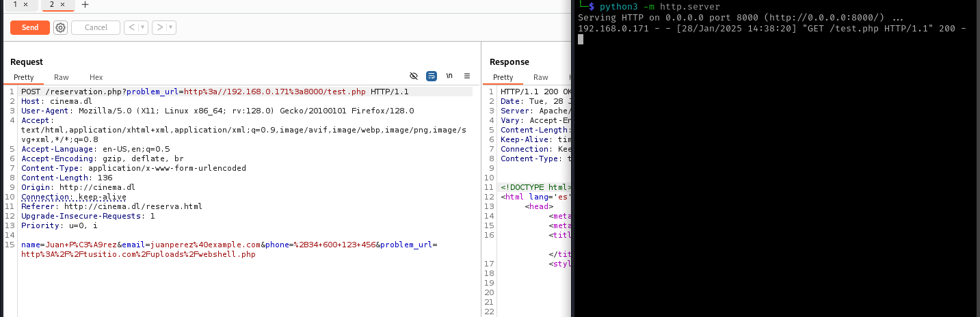Select Request Pretty tab

pyautogui.click(x=24, y=77)
